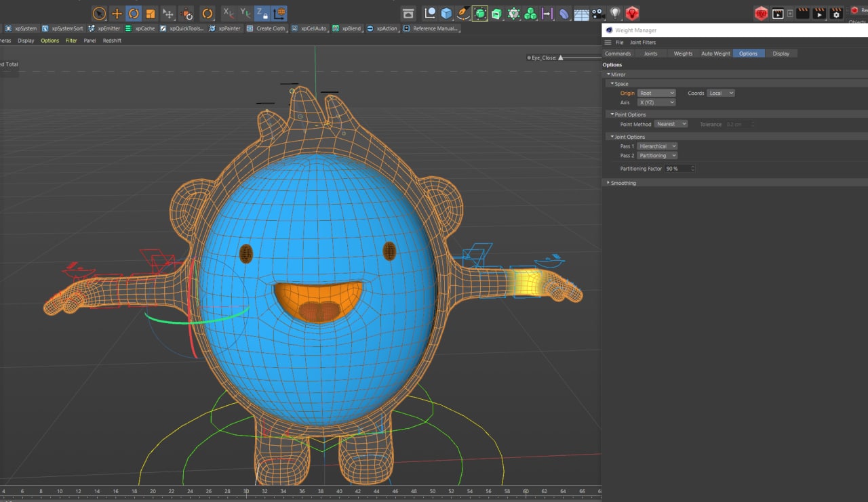Click the green extrude generator icon
The image size is (868, 502).
click(x=497, y=14)
